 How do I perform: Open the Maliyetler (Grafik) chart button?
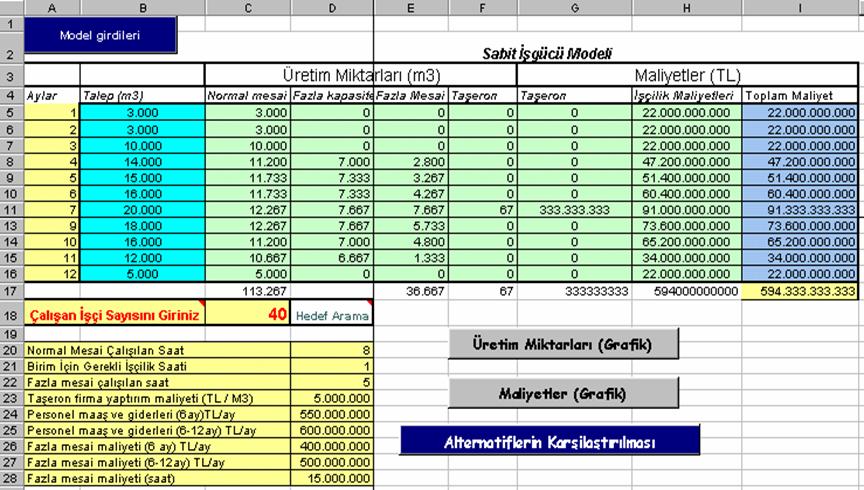coord(563,393)
